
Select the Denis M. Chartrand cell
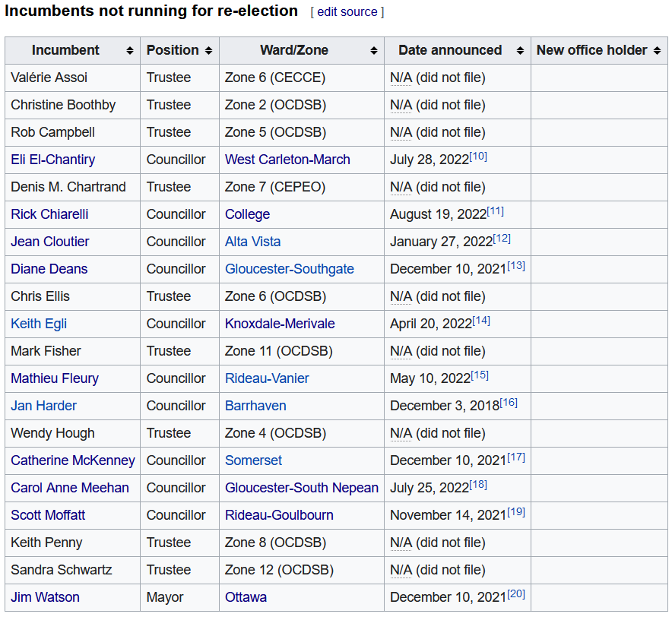pyautogui.click(x=73, y=187)
